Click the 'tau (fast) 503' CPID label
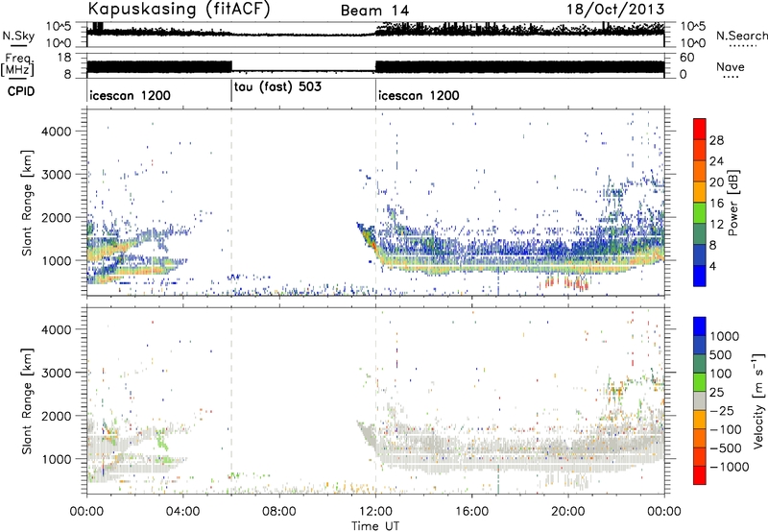Image resolution: width=768 pixels, height=532 pixels. point(277,87)
